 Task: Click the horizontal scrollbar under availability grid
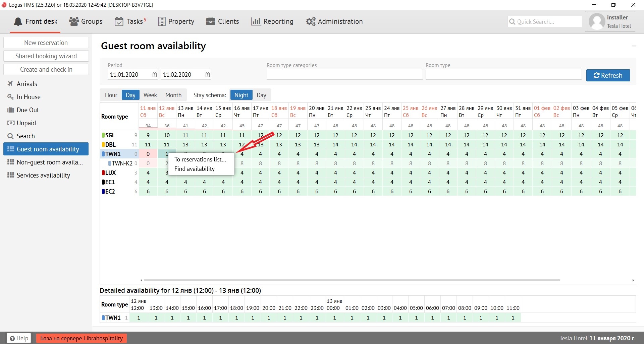tap(352, 280)
